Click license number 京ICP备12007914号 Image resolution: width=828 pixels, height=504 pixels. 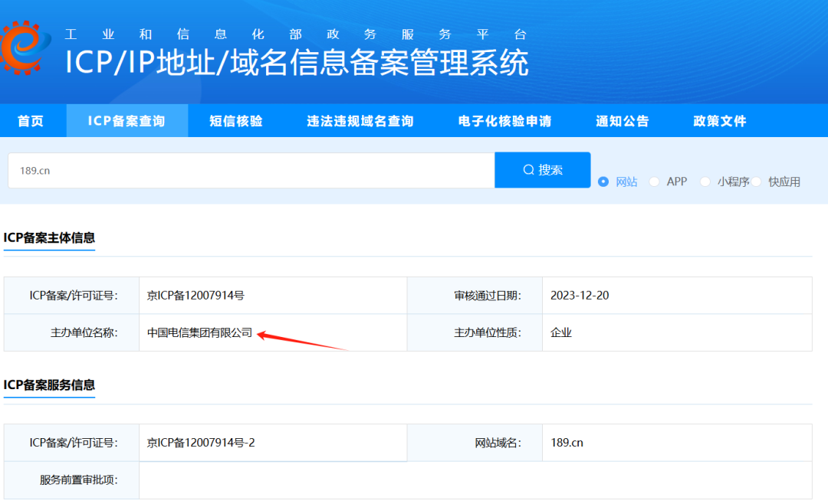click(x=195, y=296)
